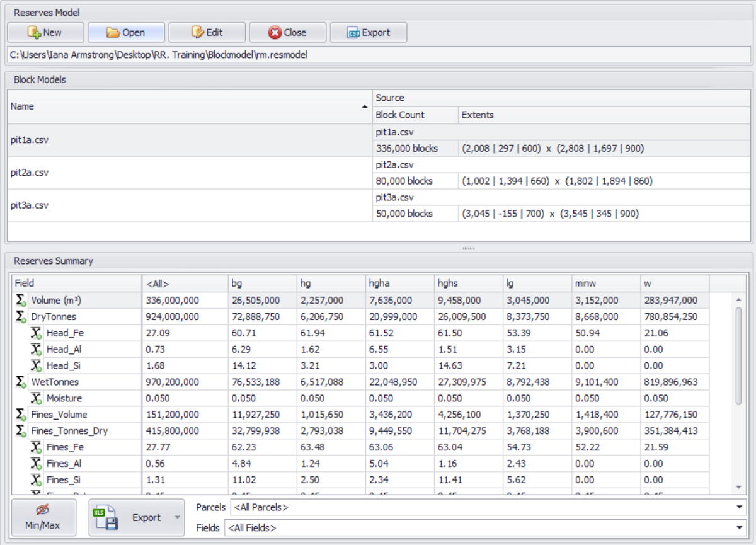
Task: Open the Parcels dropdown list
Action: [740, 507]
